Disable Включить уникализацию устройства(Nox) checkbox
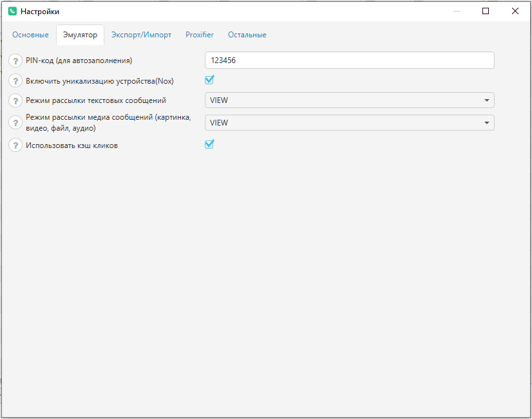Image resolution: width=532 pixels, height=419 pixels. (209, 80)
